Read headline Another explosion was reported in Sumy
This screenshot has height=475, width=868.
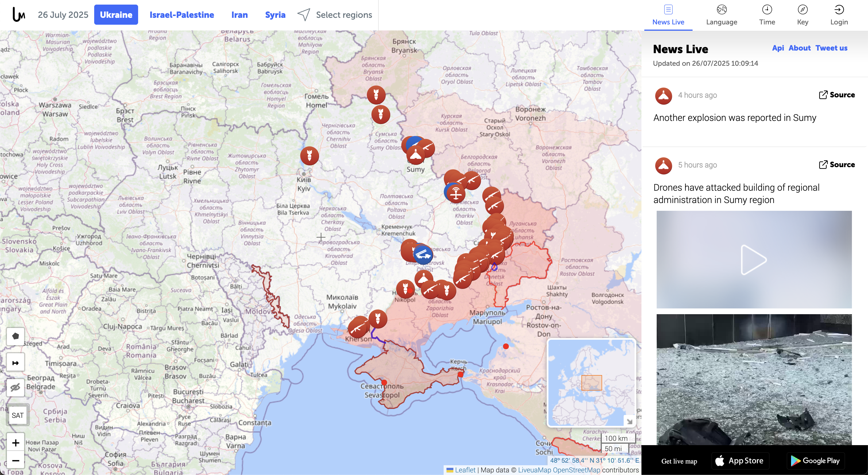[x=734, y=118]
